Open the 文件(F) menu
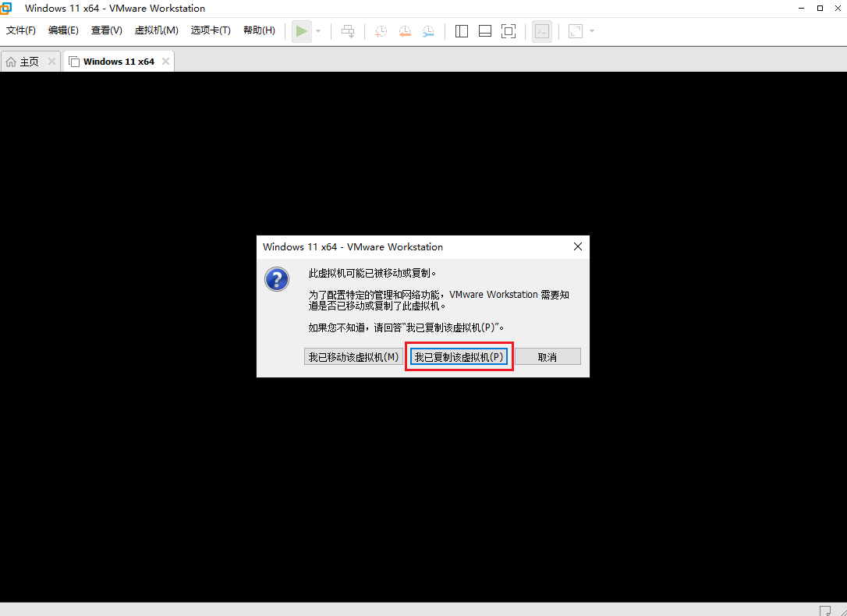This screenshot has height=616, width=847. click(21, 30)
